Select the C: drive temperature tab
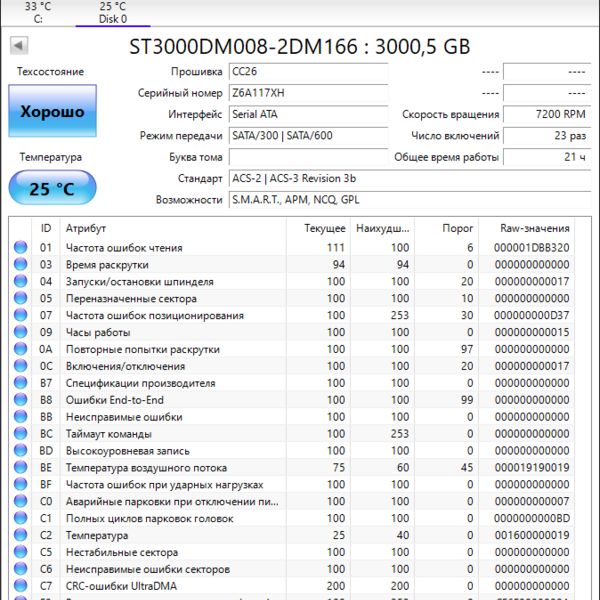This screenshot has width=600, height=600. coord(38,13)
